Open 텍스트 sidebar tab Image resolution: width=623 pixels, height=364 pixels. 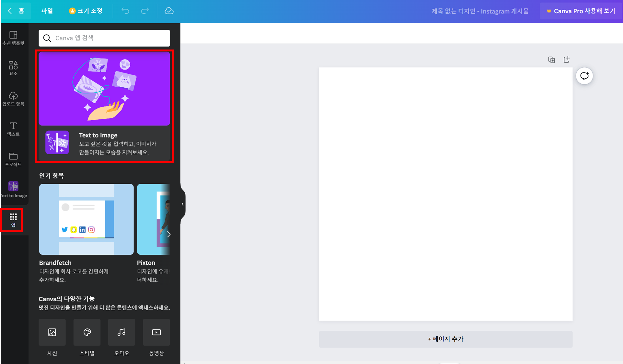pyautogui.click(x=13, y=129)
